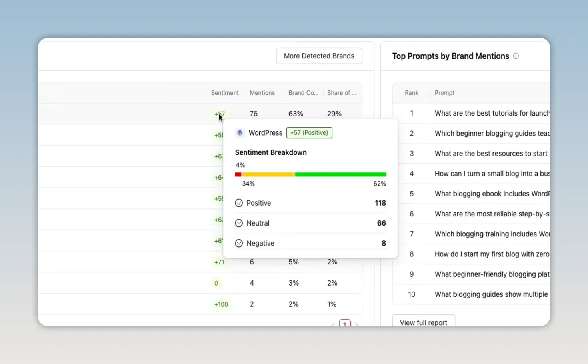The height and width of the screenshot is (364, 588).
Task: Open prompt "What are the best tutorials for launch"
Action: click(x=492, y=113)
